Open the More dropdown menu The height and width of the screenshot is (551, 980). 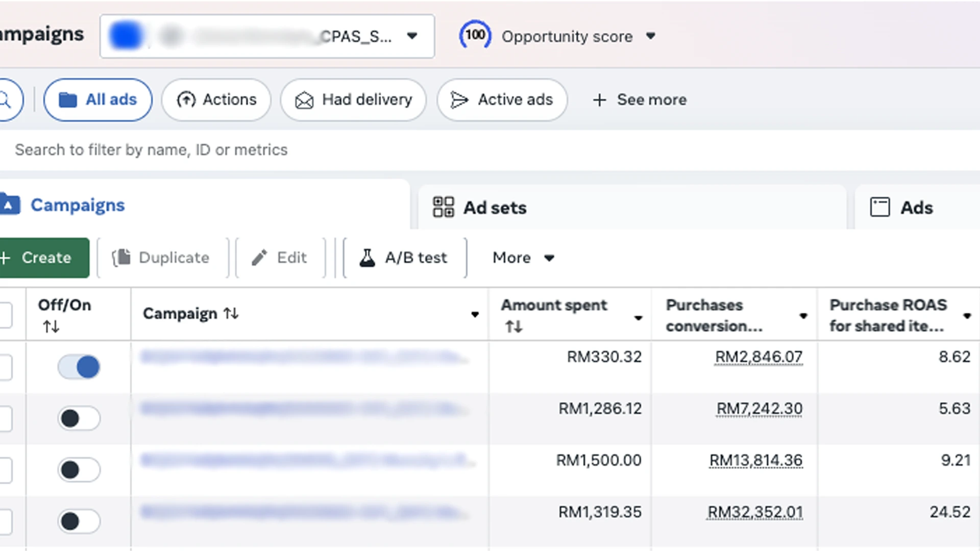[523, 258]
